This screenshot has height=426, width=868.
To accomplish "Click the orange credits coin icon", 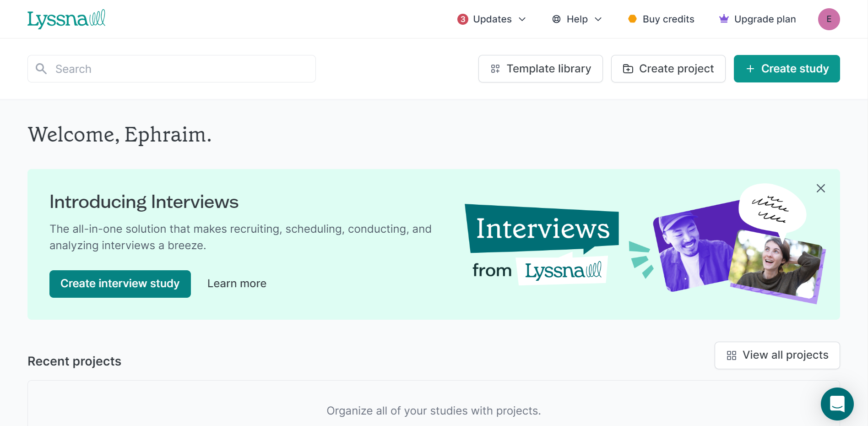I will tap(633, 19).
